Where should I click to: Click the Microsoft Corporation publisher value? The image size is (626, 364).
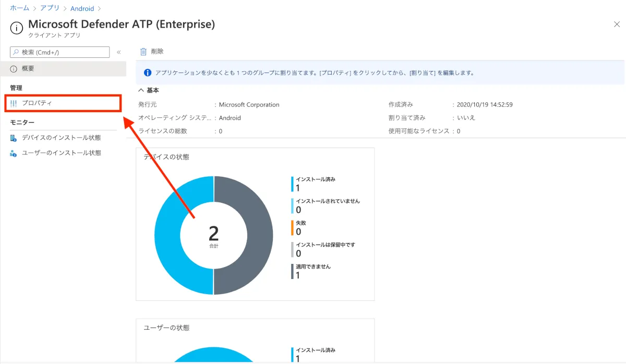point(249,105)
